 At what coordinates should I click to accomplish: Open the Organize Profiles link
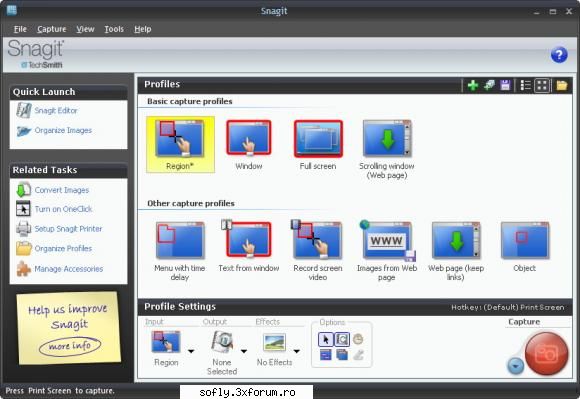coord(63,248)
